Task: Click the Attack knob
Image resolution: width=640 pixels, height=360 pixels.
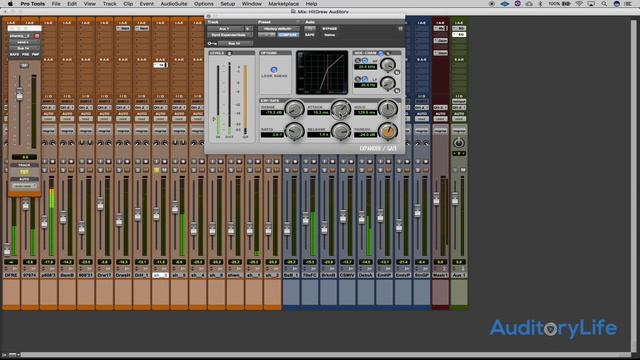Action: (340, 109)
